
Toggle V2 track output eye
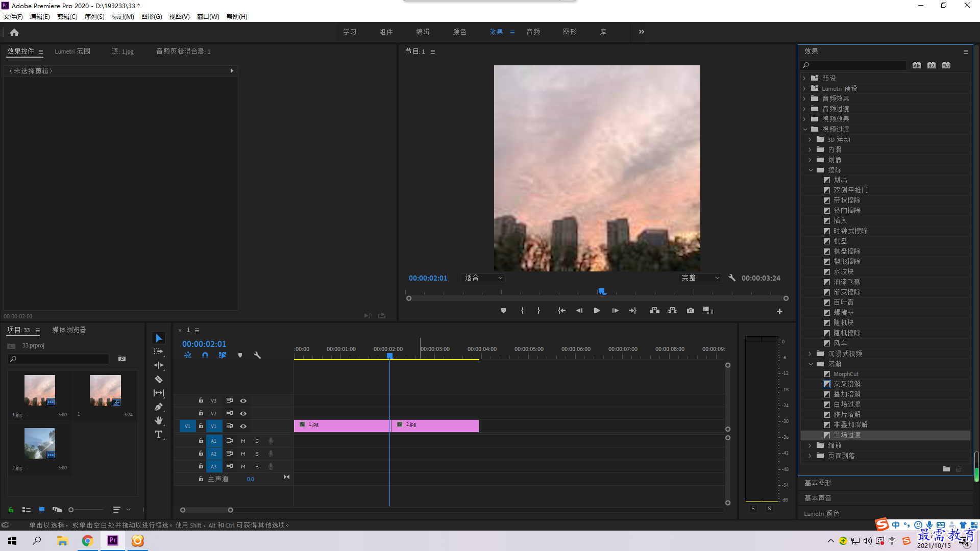243,413
